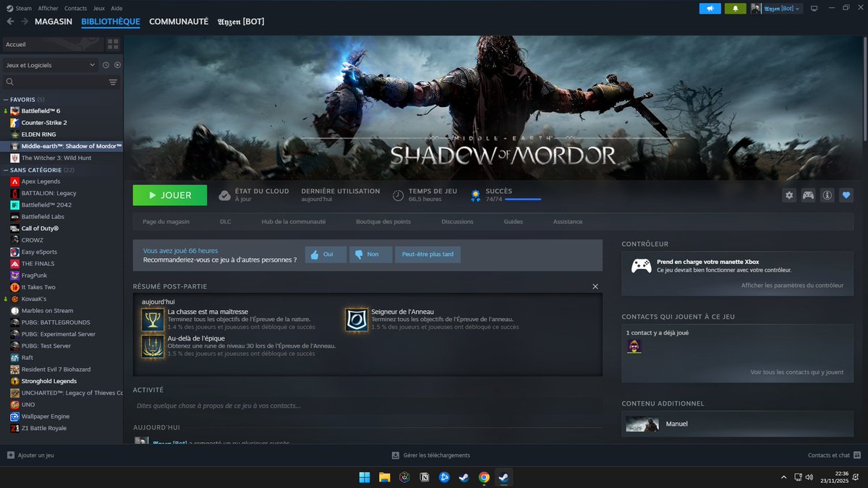This screenshot has width=868, height=488.
Task: Open Google Chrome from taskbar
Action: coord(484,477)
